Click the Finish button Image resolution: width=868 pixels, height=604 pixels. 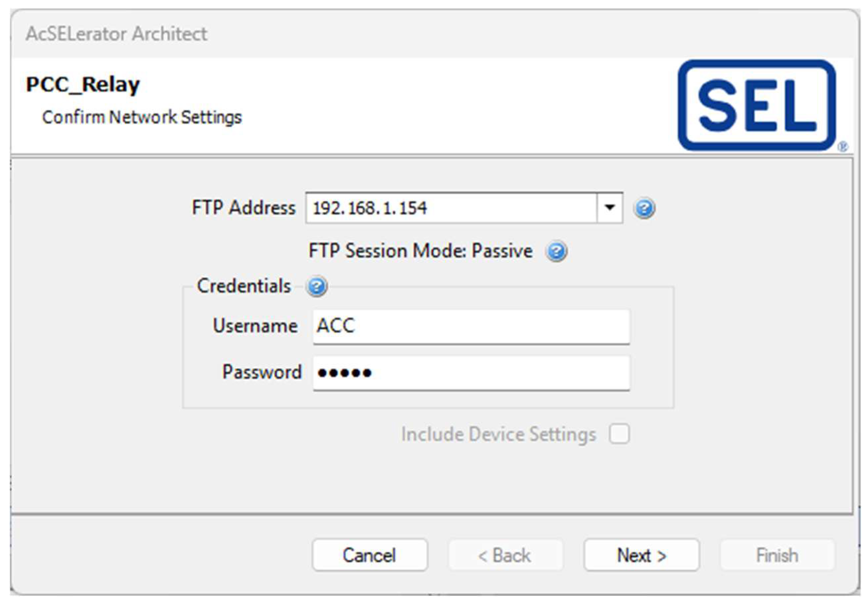tap(777, 555)
